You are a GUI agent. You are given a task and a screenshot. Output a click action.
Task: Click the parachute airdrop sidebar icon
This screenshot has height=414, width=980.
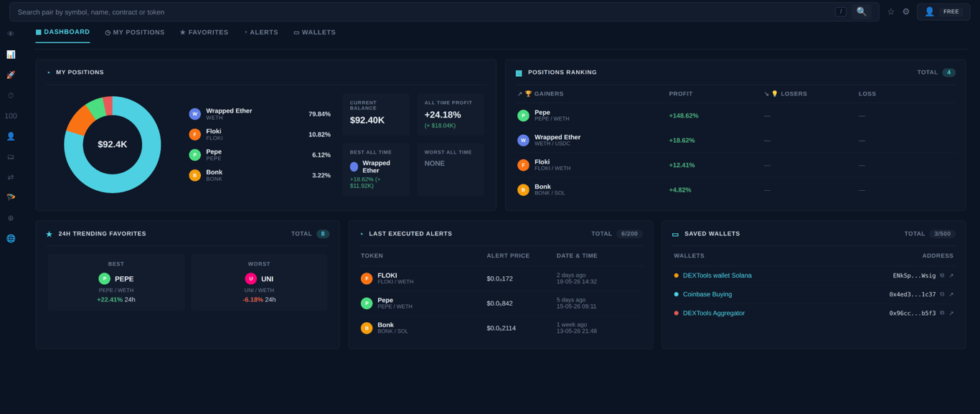pos(11,198)
